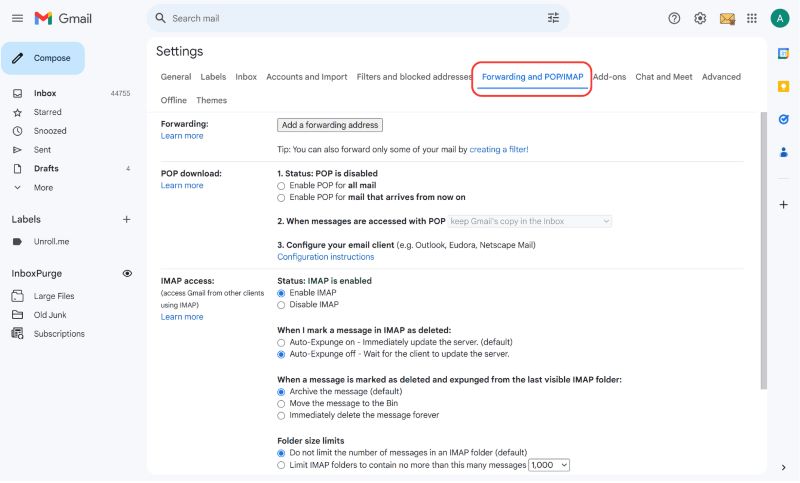
Task: Switch to the Offline tab
Action: pos(173,100)
